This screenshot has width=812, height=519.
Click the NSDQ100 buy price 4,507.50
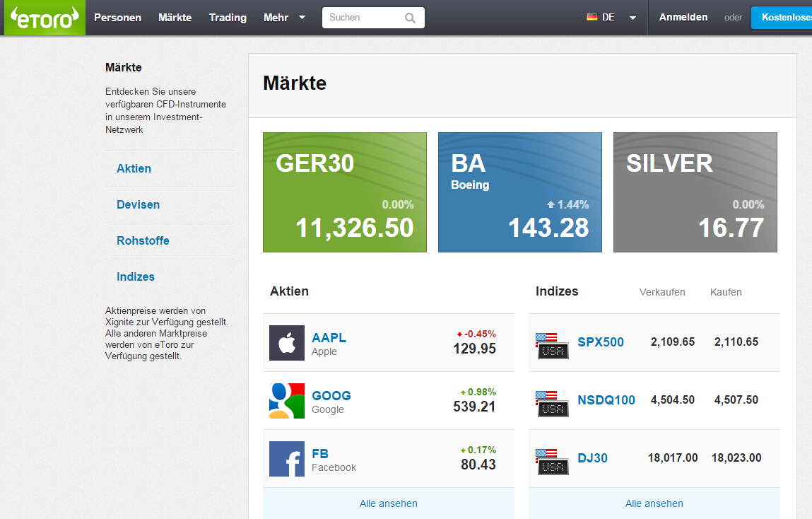pyautogui.click(x=736, y=400)
